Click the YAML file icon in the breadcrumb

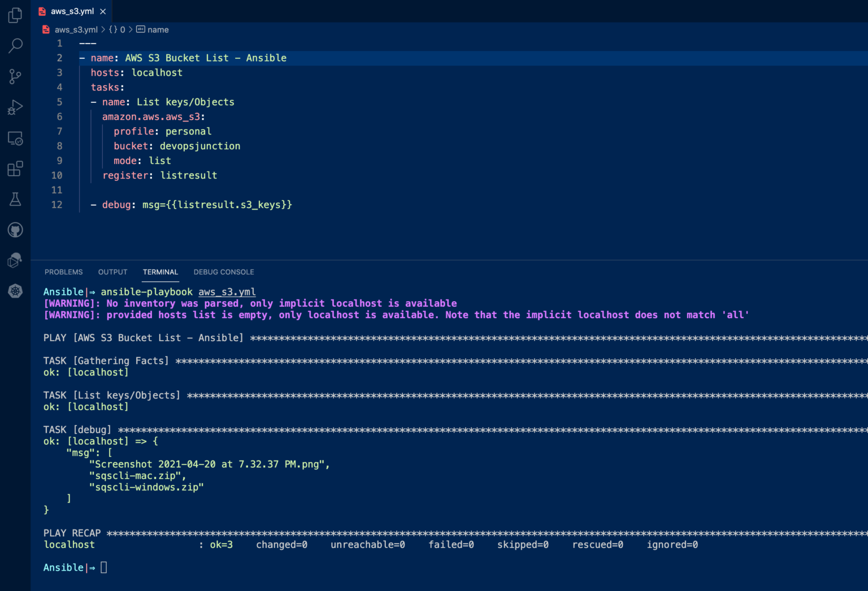[x=46, y=29]
